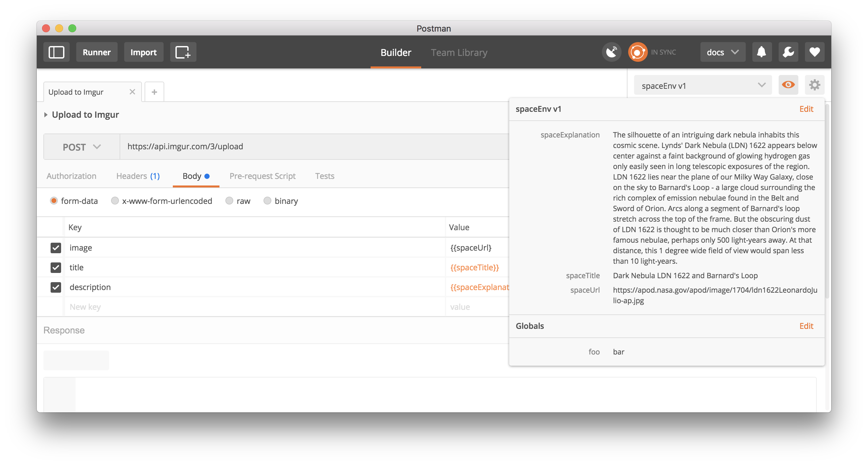This screenshot has width=868, height=465.
Task: Click the environment popup scrollbar
Action: [x=827, y=201]
